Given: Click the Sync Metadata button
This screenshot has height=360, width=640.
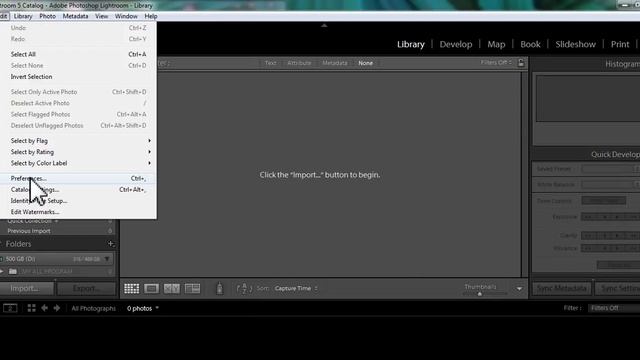Looking at the screenshot, I should pyautogui.click(x=562, y=289).
